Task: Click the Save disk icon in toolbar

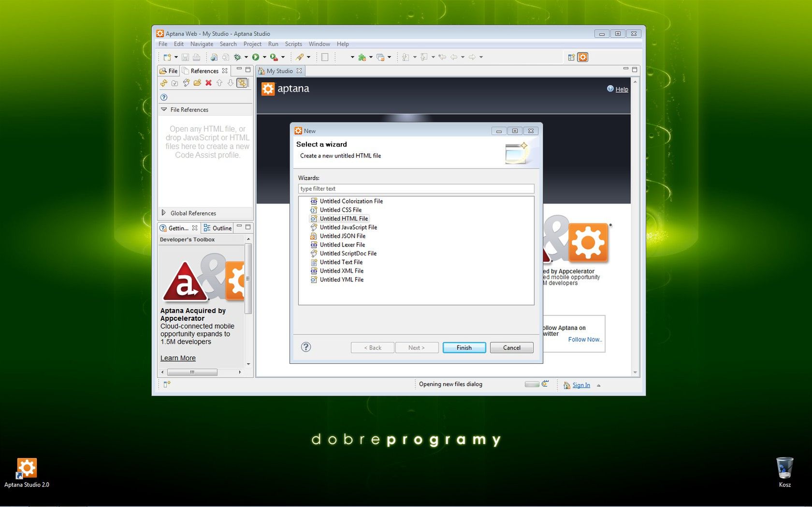Action: pos(185,57)
